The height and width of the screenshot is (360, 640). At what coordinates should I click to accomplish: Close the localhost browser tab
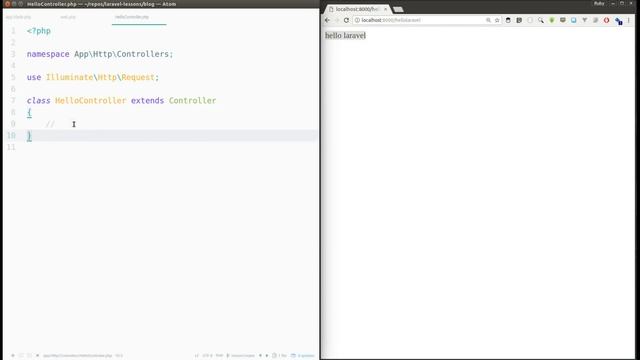click(x=385, y=9)
